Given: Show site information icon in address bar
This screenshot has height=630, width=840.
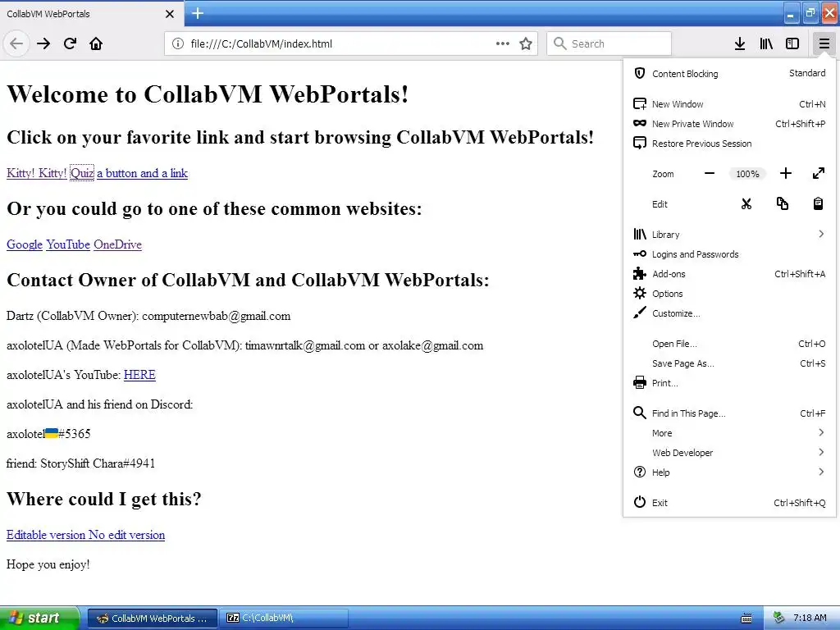Looking at the screenshot, I should (177, 43).
